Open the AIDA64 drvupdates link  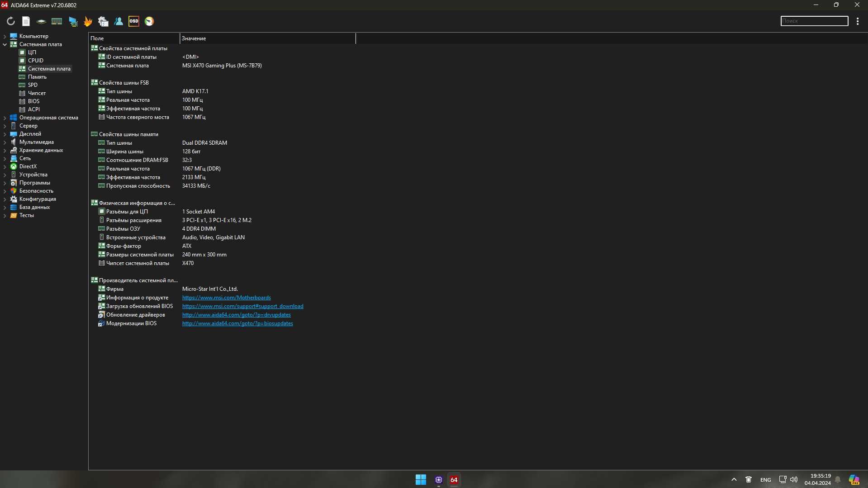click(x=236, y=315)
